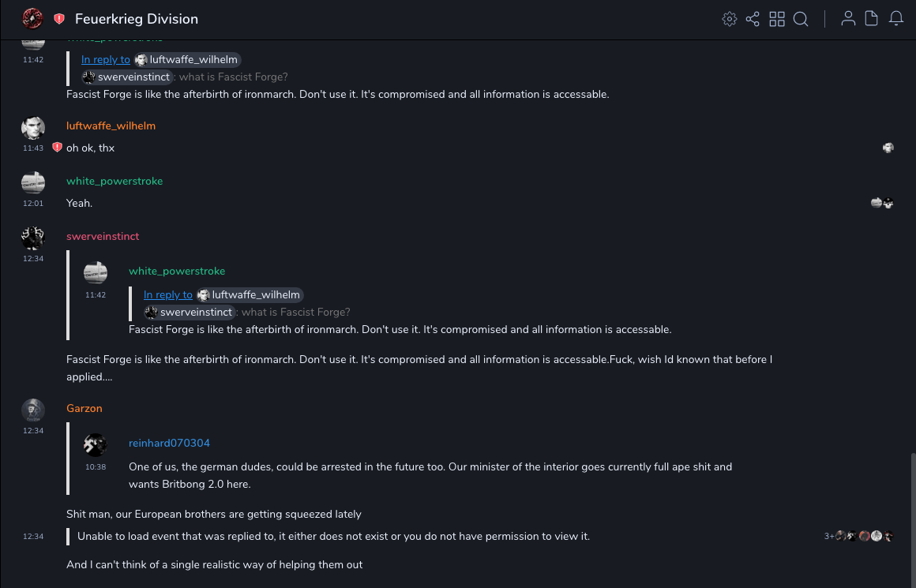
Task: Click the Feuerkrieg Division room title
Action: pyautogui.click(x=137, y=19)
